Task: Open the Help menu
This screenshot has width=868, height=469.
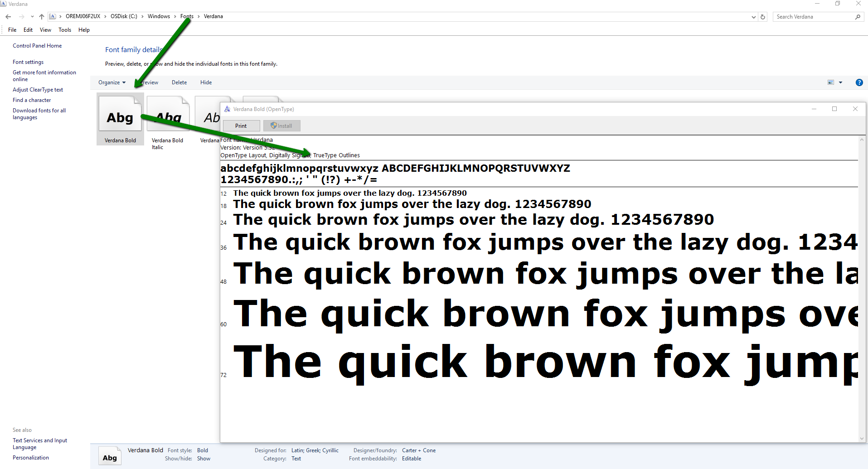Action: pyautogui.click(x=84, y=30)
